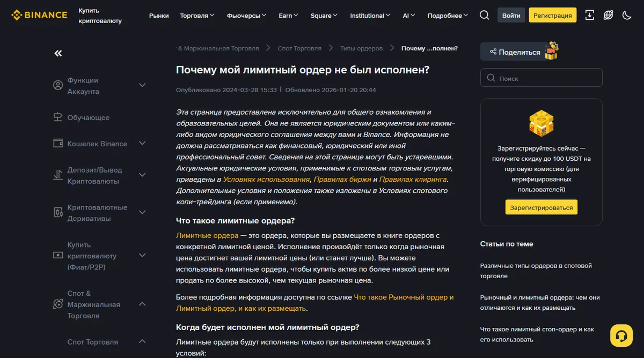Open Рыночный и лимитный ордера related article
Image resolution: width=644 pixels, height=358 pixels.
[540, 302]
